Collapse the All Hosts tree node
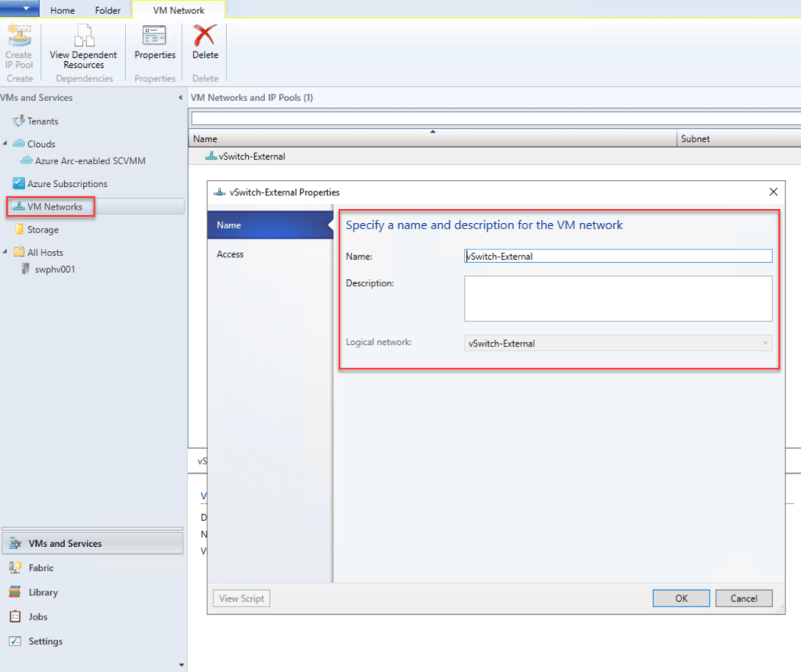The image size is (801, 672). (6, 253)
